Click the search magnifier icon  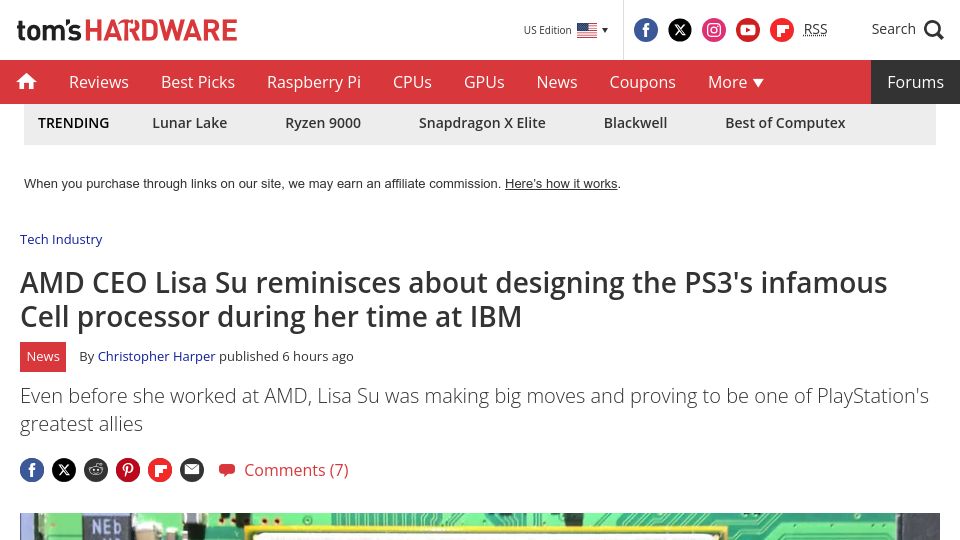click(934, 29)
